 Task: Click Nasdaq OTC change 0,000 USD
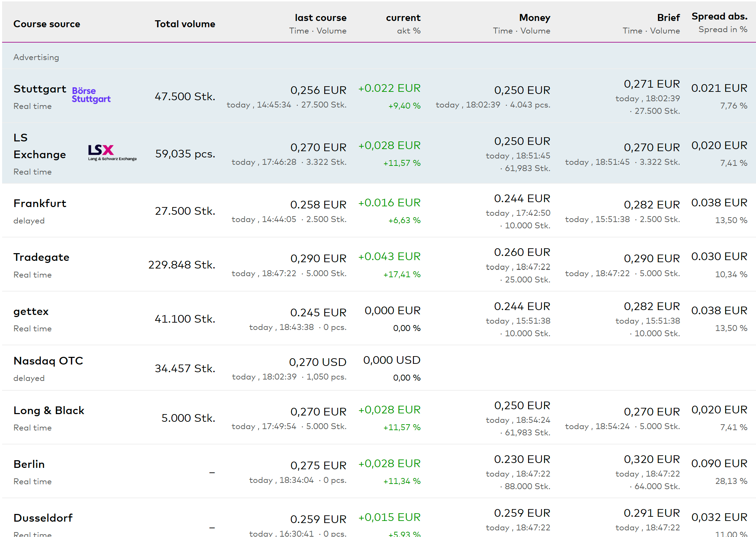[392, 360]
